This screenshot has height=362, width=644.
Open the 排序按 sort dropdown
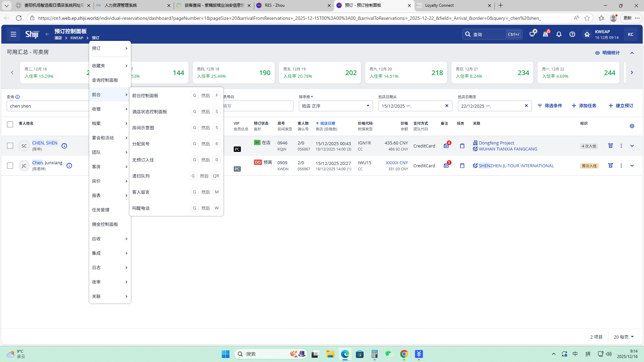tap(335, 106)
